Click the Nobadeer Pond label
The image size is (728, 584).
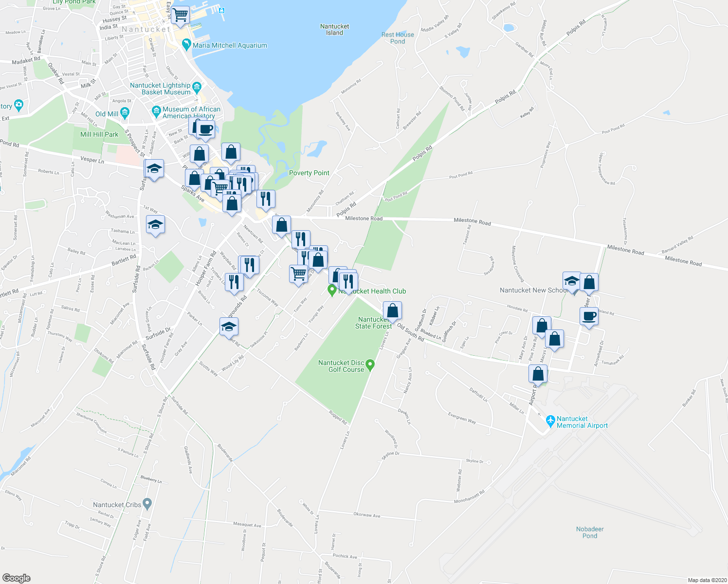point(590,532)
